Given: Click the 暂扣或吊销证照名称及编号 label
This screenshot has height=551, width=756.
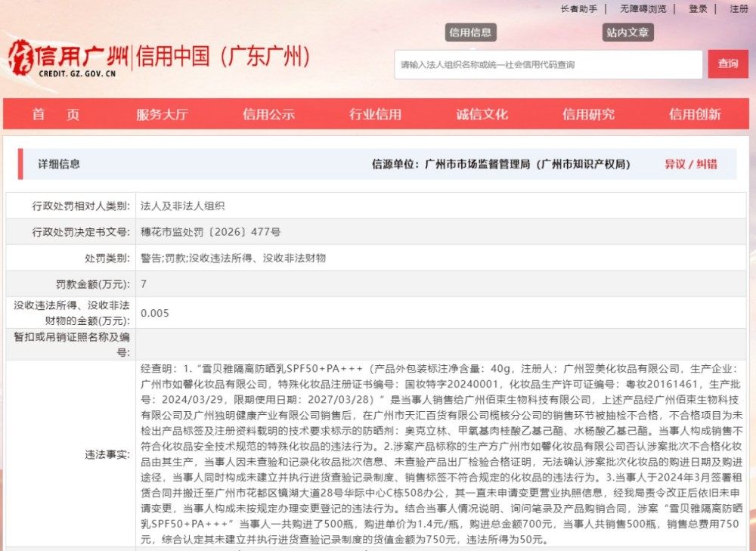Looking at the screenshot, I should pyautogui.click(x=71, y=345).
